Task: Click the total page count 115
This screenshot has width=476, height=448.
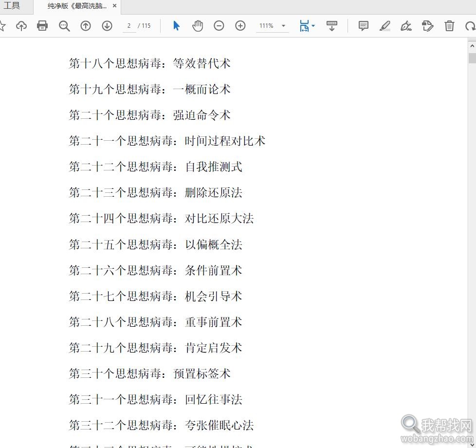Action: (146, 26)
